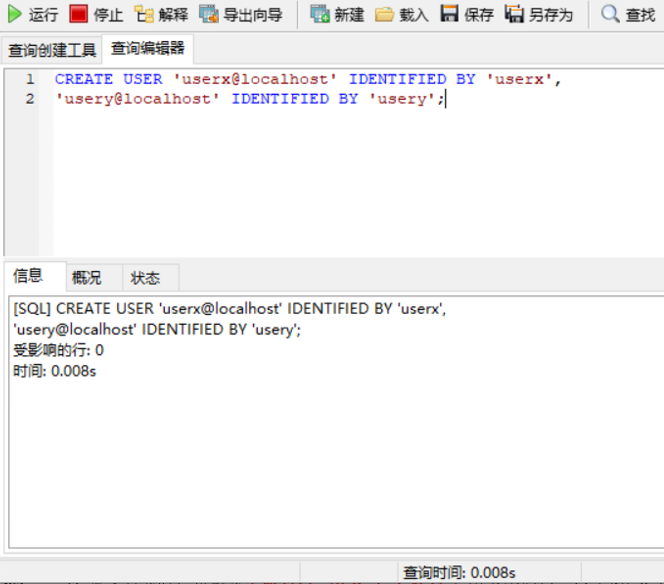Viewport: 664px width, 584px height.
Task: Click the Save As (另存为) icon
Action: click(514, 14)
